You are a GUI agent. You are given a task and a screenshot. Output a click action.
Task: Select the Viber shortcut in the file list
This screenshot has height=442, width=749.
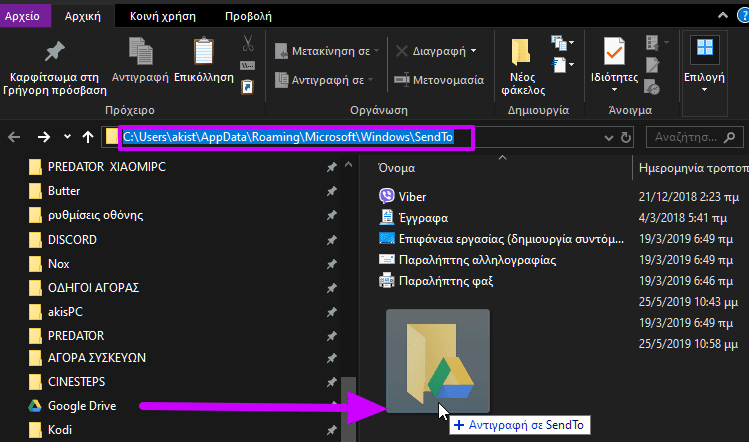click(x=402, y=196)
